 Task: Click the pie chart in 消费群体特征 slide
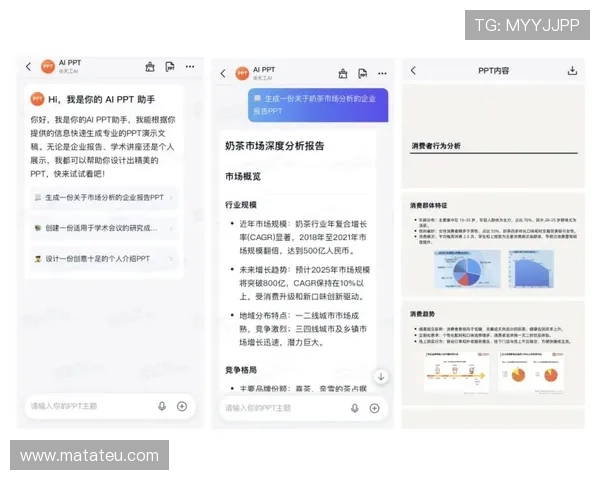point(467,269)
